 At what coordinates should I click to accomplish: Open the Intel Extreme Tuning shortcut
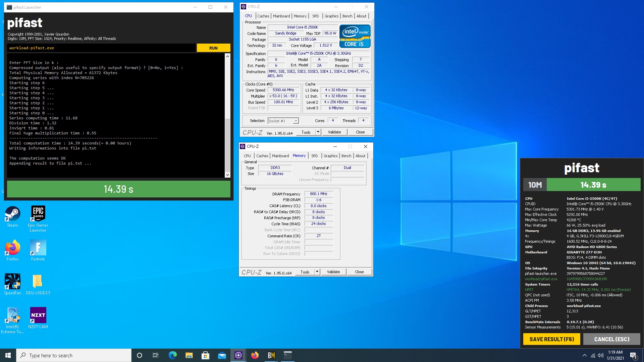12,320
